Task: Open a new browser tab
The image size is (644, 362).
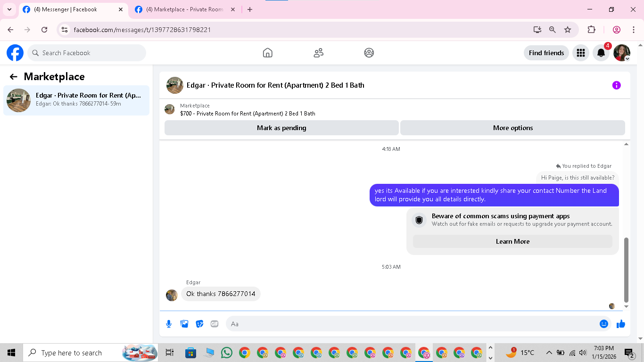Action: (250, 9)
